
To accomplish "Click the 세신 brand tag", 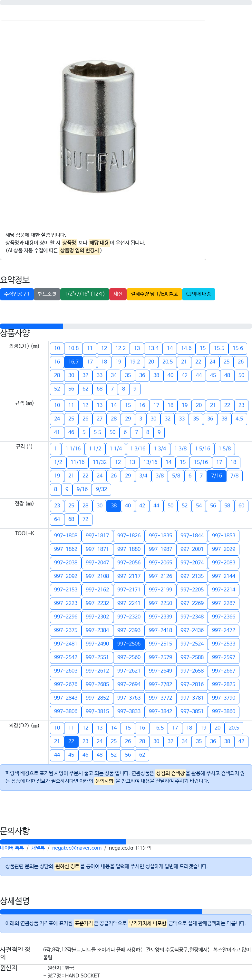I will point(118,294).
